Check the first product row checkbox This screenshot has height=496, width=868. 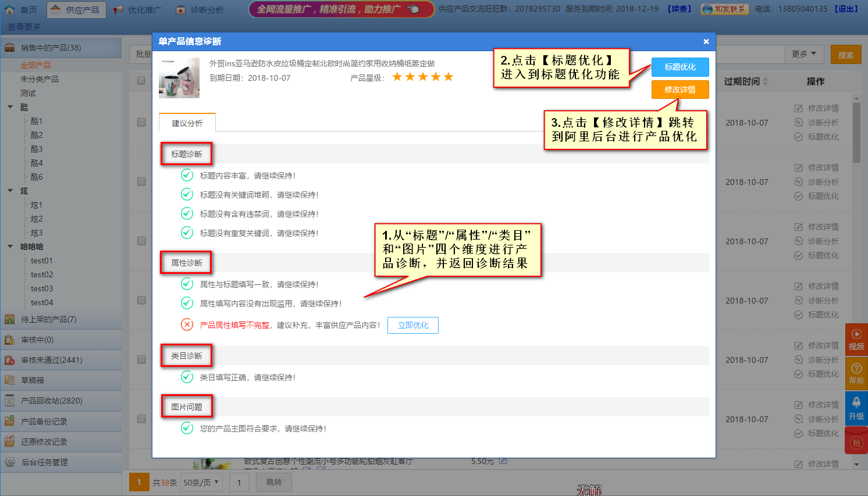click(141, 122)
